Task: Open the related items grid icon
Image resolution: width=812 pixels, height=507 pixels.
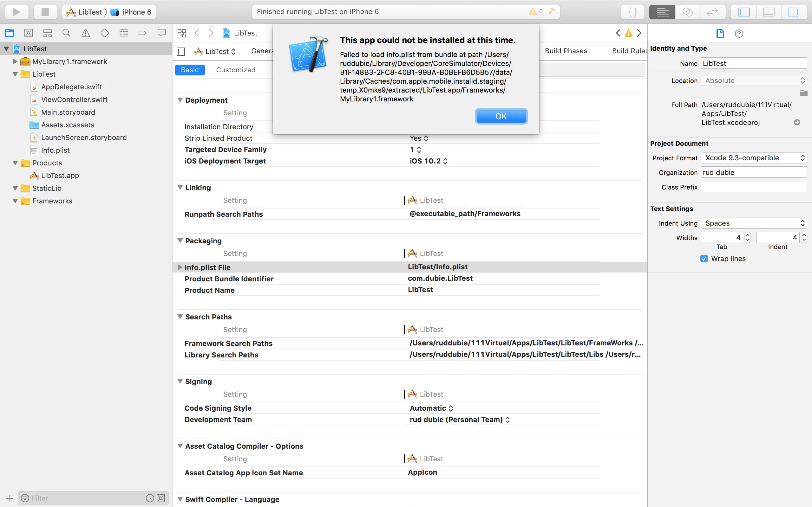Action: (x=181, y=33)
